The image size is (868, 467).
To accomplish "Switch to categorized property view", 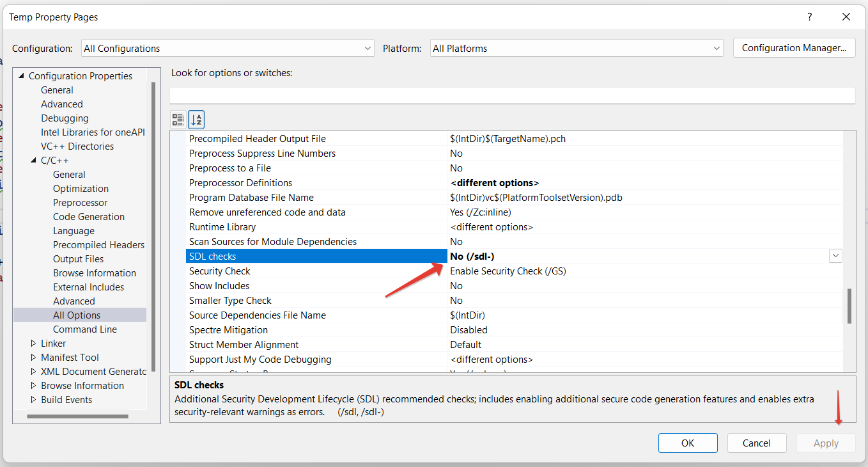I will click(x=178, y=119).
